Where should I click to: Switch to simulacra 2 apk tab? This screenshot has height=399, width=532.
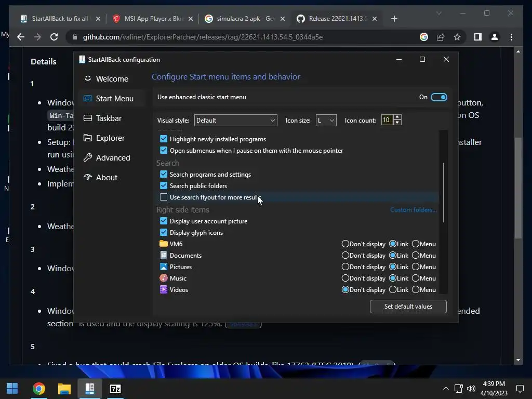[246, 19]
